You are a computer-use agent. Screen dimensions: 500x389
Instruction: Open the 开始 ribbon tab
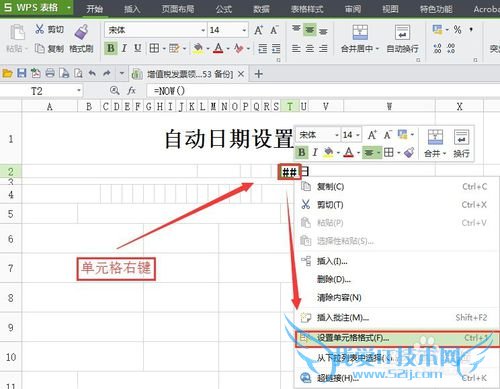[94, 9]
